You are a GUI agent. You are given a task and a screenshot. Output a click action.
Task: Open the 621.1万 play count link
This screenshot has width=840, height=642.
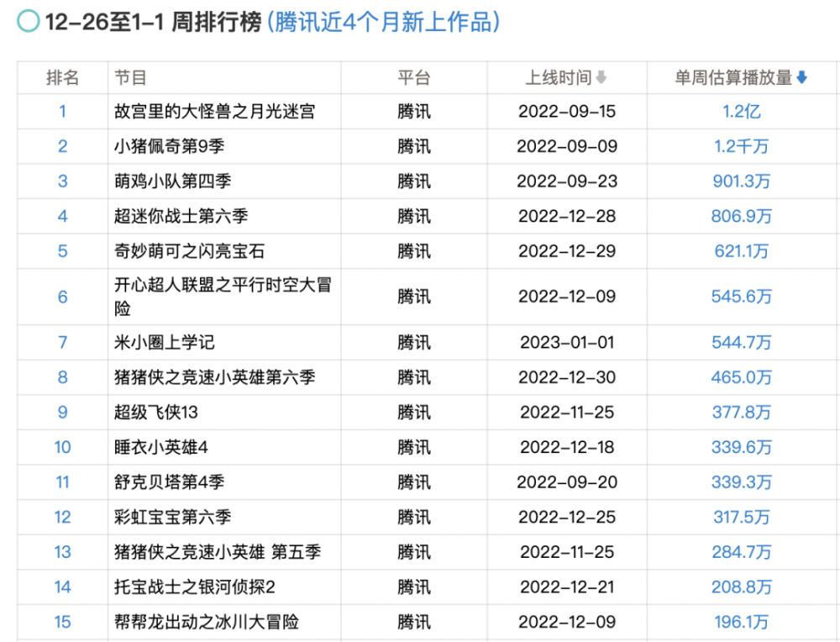(x=742, y=250)
